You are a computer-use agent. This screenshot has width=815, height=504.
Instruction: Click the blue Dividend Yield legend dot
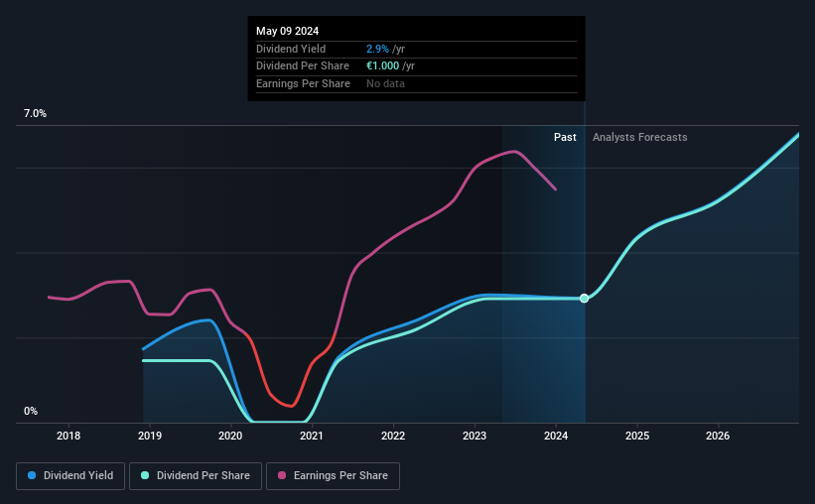click(32, 475)
